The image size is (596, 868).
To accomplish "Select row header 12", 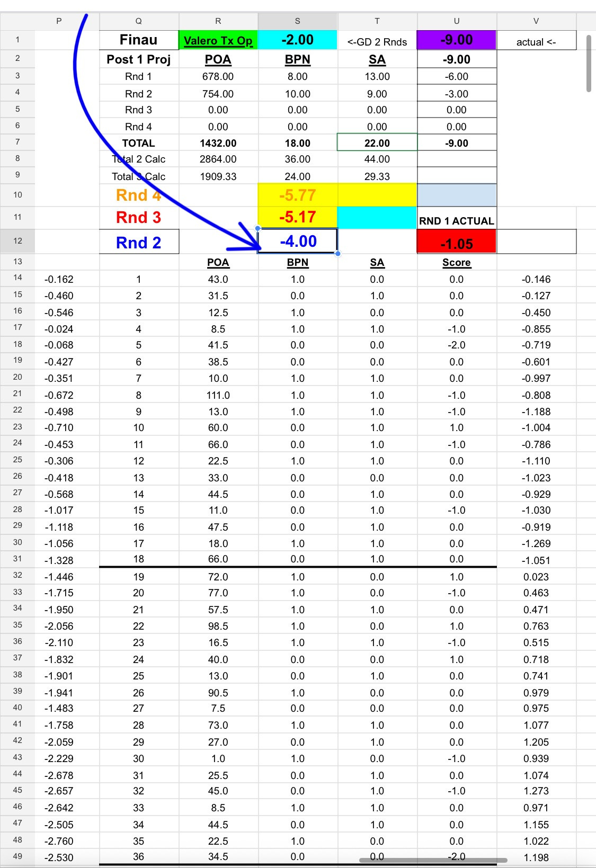I will pyautogui.click(x=17, y=241).
